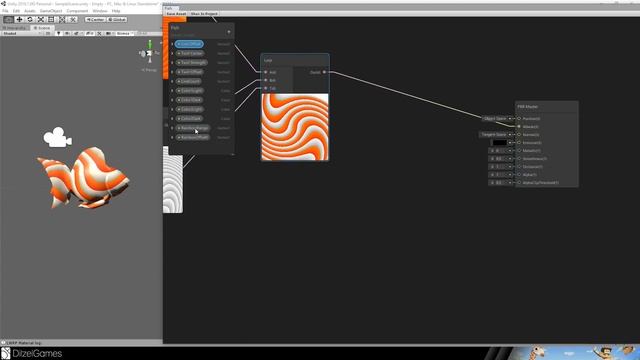Image resolution: width=640 pixels, height=360 pixels.
Task: Click Position port on PBR Master
Action: pos(519,118)
